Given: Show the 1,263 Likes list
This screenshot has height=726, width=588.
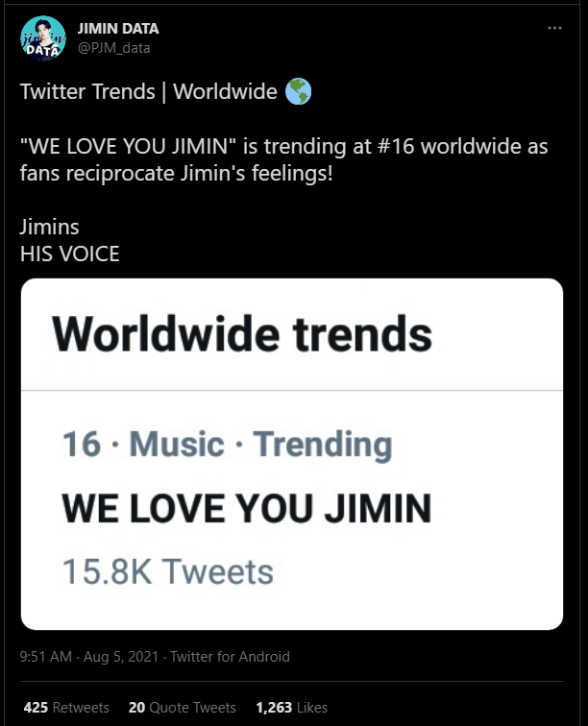Looking at the screenshot, I should [291, 708].
